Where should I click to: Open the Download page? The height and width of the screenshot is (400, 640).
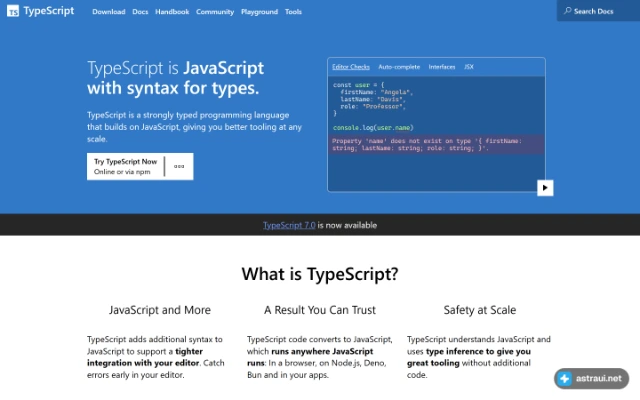109,12
